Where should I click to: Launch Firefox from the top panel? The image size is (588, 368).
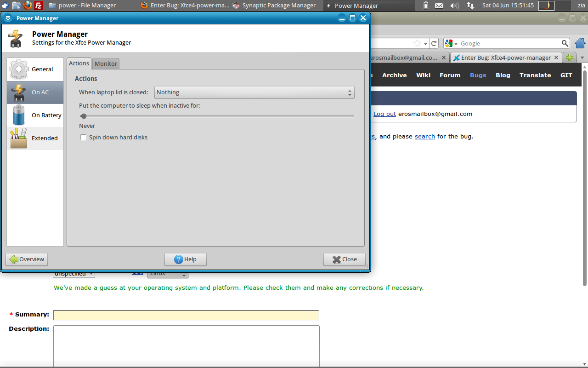(28, 6)
